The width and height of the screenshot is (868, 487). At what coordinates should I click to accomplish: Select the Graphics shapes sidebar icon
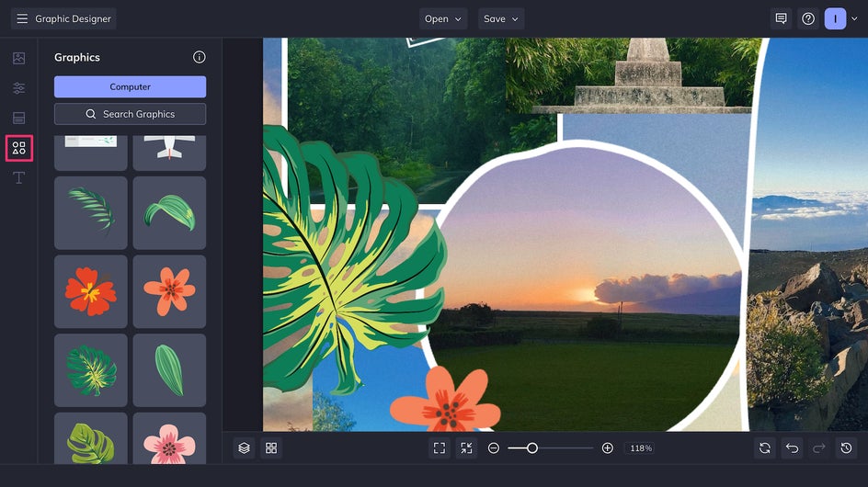pyautogui.click(x=18, y=148)
